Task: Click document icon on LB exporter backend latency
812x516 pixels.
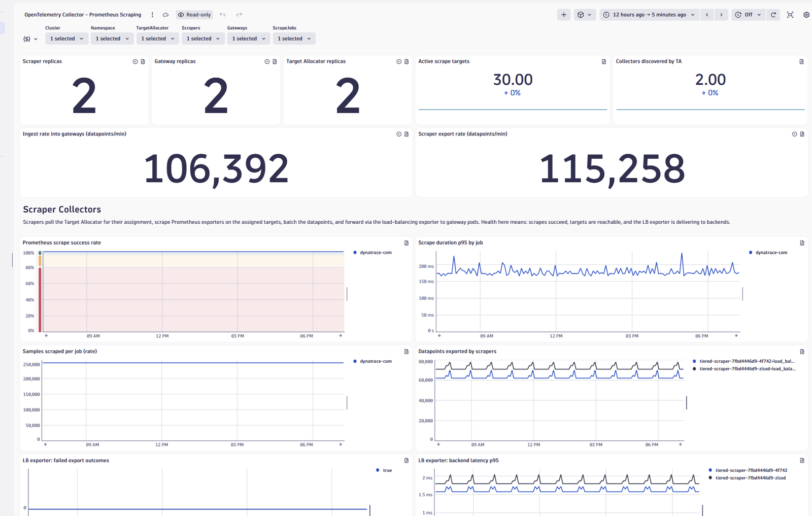Action: pyautogui.click(x=802, y=461)
